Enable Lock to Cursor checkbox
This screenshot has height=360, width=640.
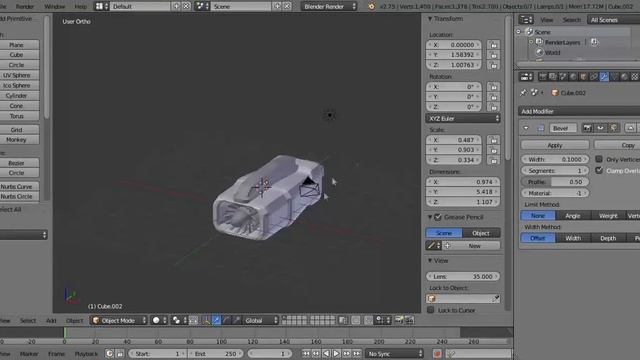[x=430, y=310]
